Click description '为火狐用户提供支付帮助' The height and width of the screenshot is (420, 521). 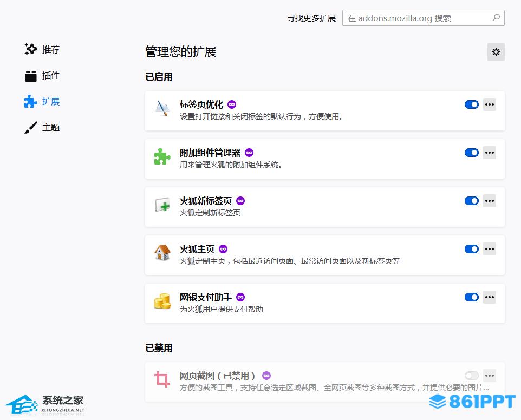coord(222,309)
